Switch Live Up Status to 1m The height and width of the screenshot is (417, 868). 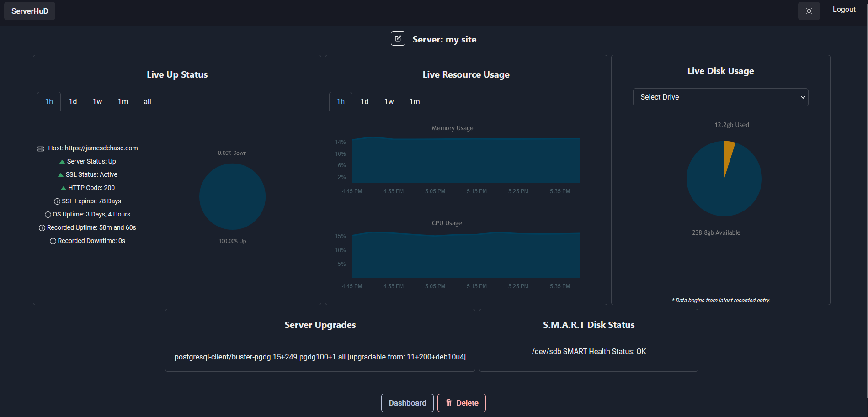click(123, 101)
